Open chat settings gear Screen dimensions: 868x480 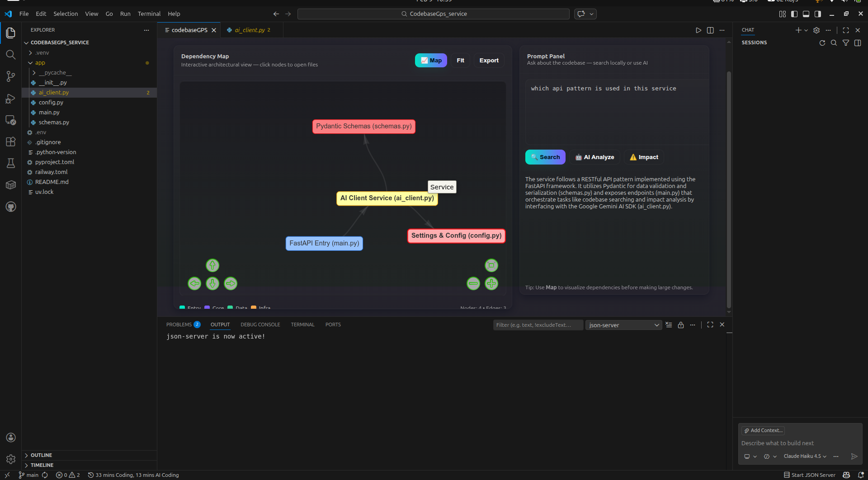click(x=816, y=30)
